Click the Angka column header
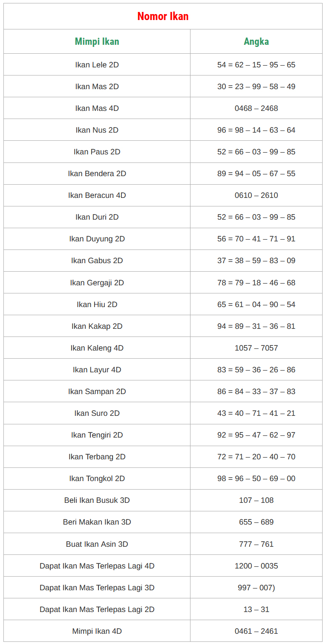Image resolution: width=326 pixels, height=644 pixels. (x=256, y=41)
